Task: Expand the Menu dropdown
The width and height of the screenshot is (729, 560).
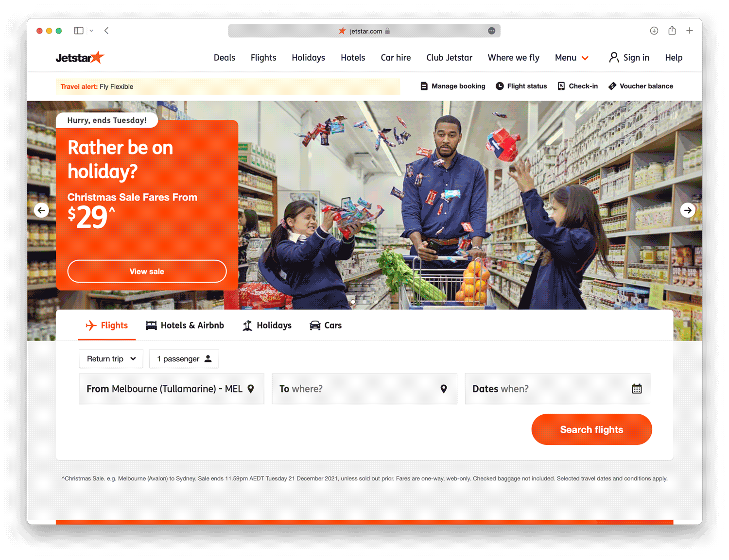Action: [572, 57]
